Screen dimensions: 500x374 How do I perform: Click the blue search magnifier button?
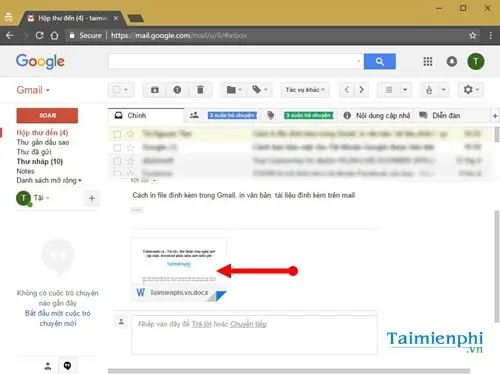pos(380,61)
